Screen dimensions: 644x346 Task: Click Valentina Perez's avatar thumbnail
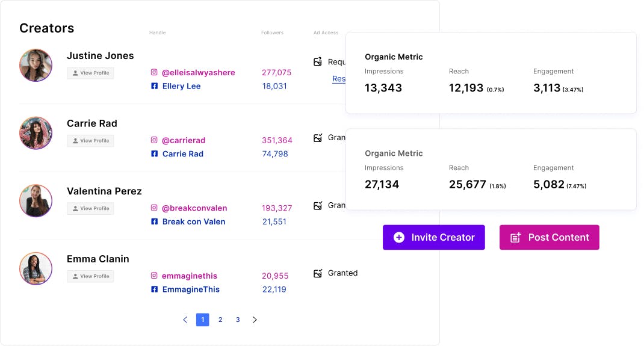[x=36, y=200]
